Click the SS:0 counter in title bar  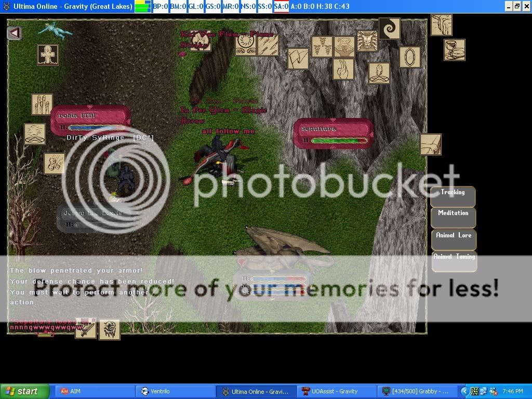tap(264, 6)
